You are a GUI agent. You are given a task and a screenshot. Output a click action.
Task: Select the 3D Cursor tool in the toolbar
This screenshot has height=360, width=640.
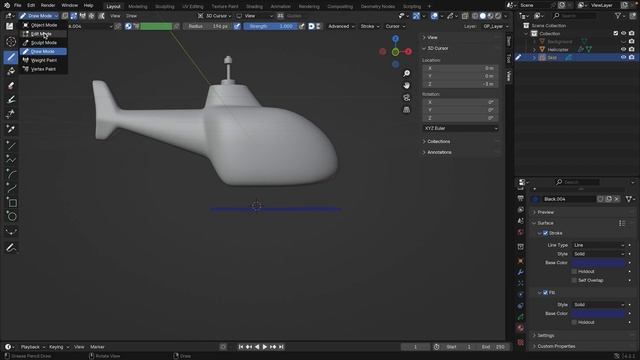coord(11,42)
